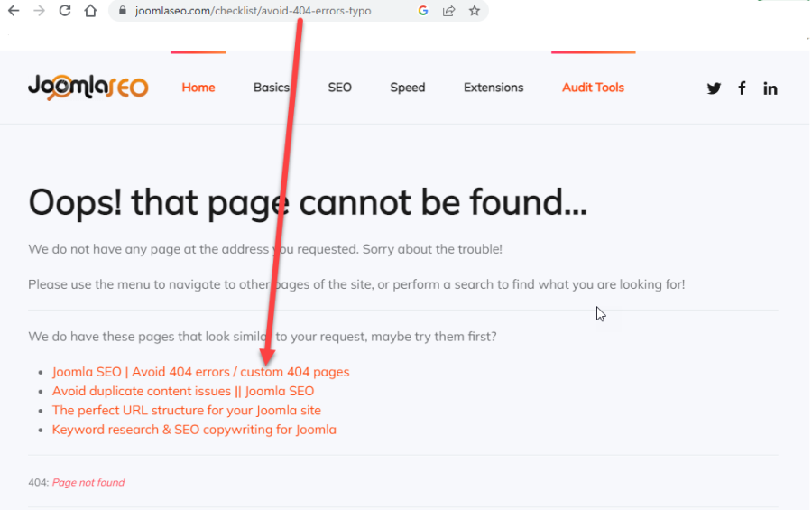Click 'We do have these pages' sentence
Viewport: 812px width, 510px height.
pyautogui.click(x=262, y=337)
